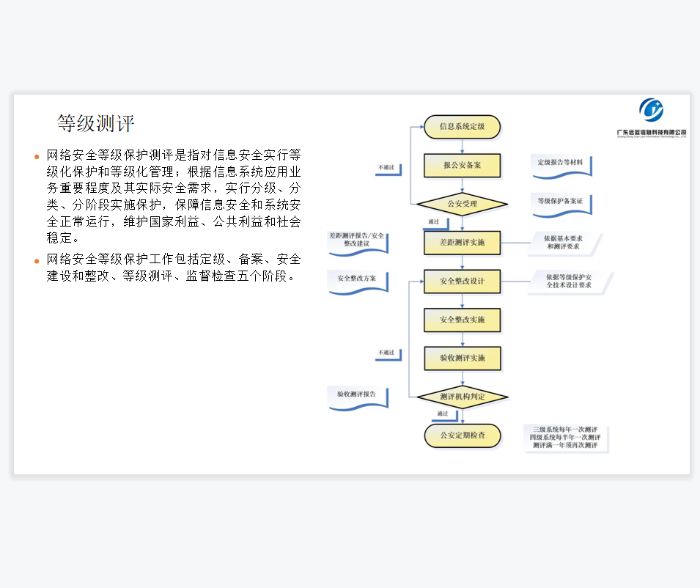Click the 不通过 label beside 报公安备案

[x=386, y=168]
